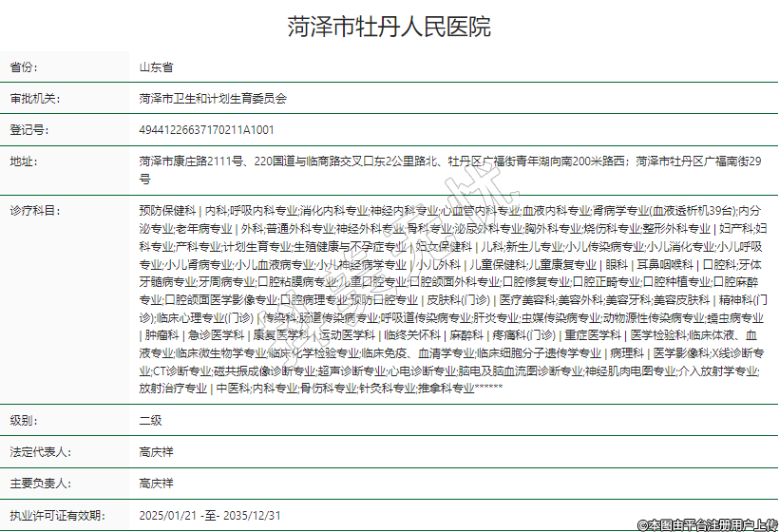Click the hospital title 菏泽市牡丹人民医院

[x=389, y=27]
